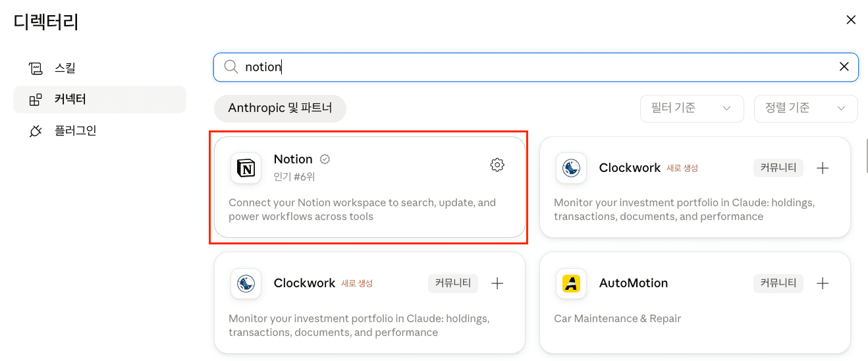Click 새로 생성 label on lower-left Clockwork
The image size is (868, 361).
(x=357, y=283)
